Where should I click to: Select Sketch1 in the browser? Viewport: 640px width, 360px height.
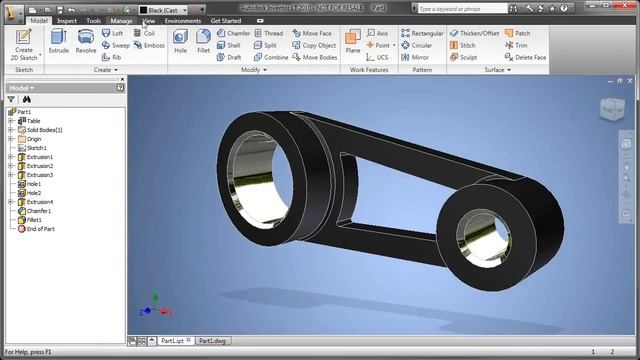coord(32,148)
